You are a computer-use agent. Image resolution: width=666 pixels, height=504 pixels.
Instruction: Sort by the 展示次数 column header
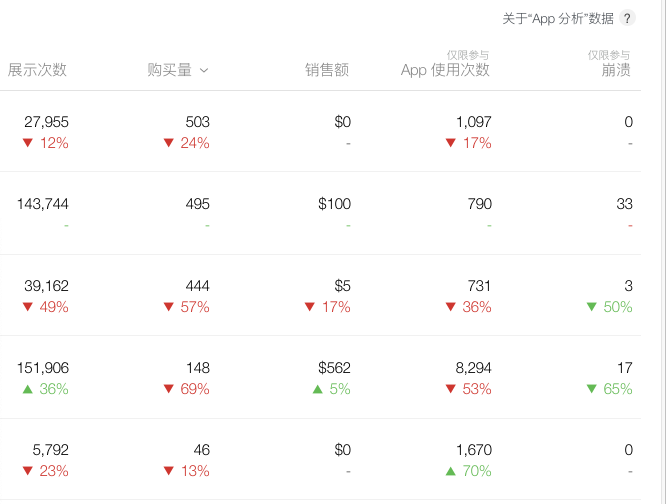pos(38,70)
